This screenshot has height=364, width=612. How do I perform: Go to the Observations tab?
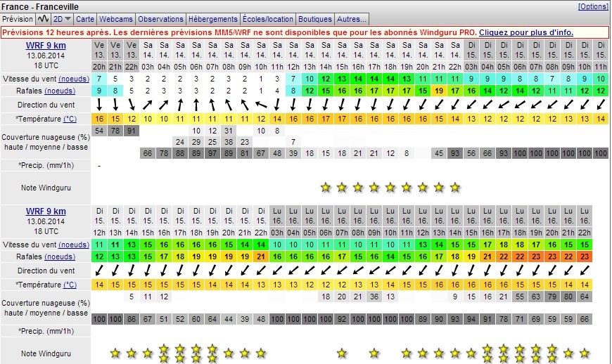tap(160, 19)
